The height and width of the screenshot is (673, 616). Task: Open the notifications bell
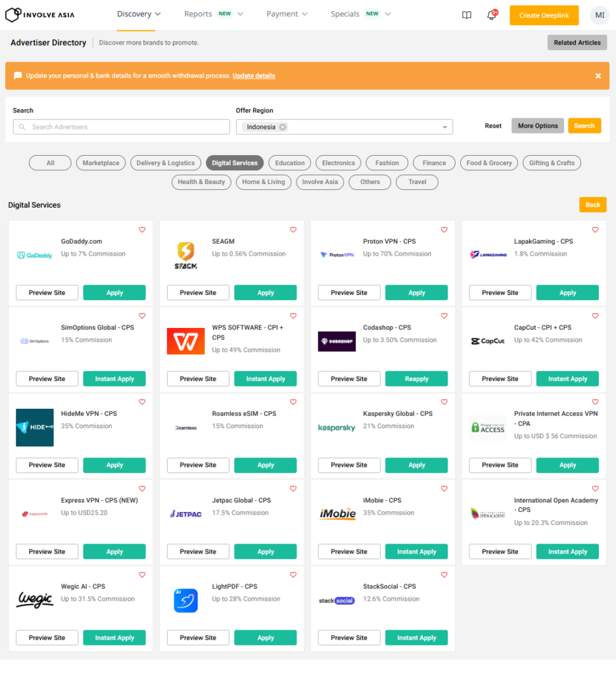(491, 15)
